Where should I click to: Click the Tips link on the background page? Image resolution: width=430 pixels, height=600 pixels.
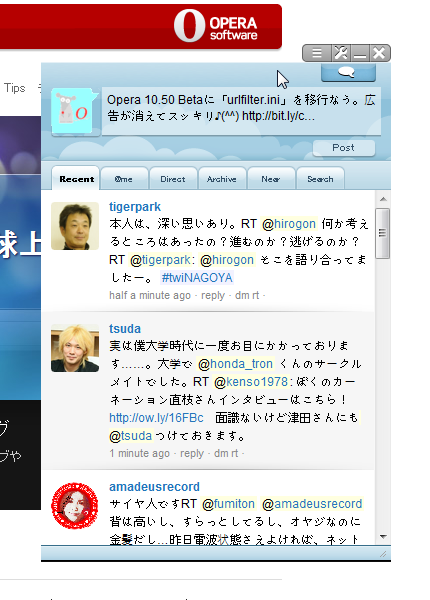click(x=15, y=88)
